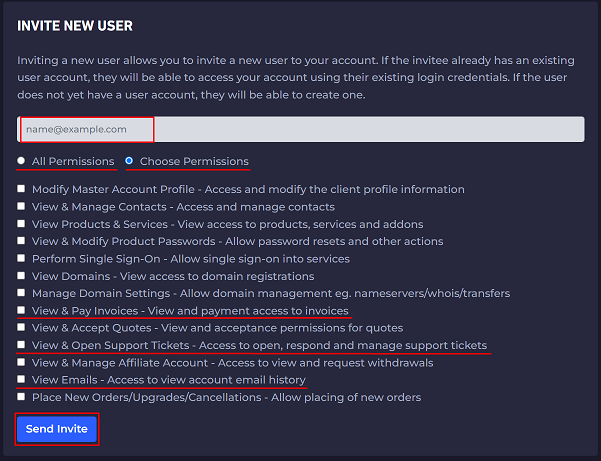The image size is (601, 461).
Task: Click the INVITE NEW USER heading
Action: (75, 25)
